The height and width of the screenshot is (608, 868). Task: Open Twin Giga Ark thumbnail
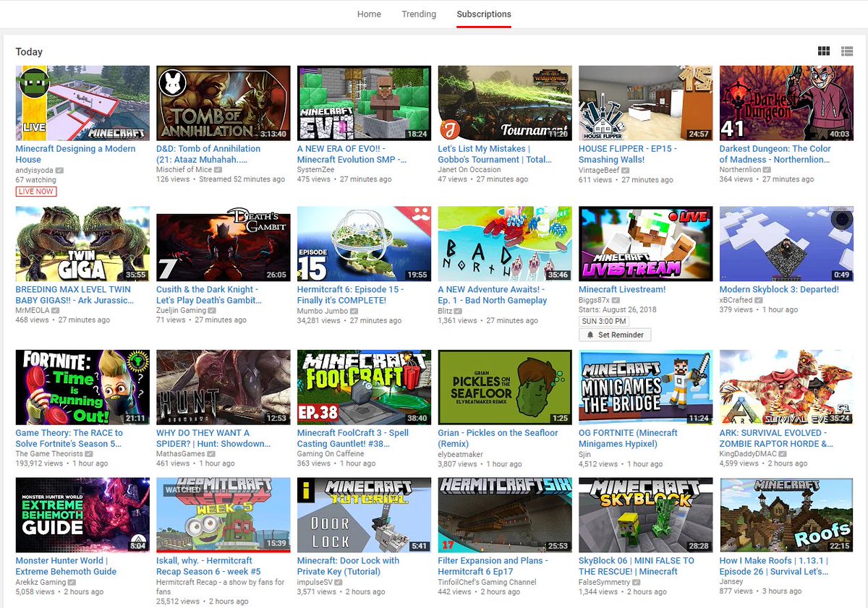click(x=82, y=244)
